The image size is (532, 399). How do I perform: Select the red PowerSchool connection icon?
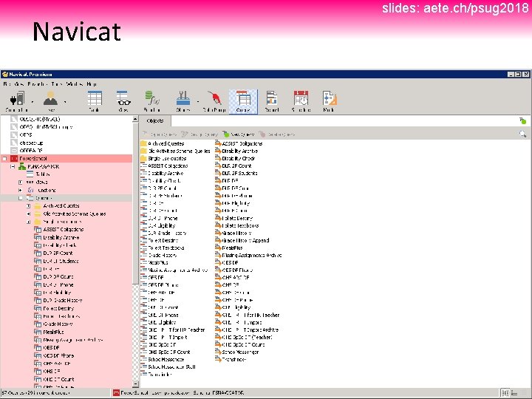(14, 158)
